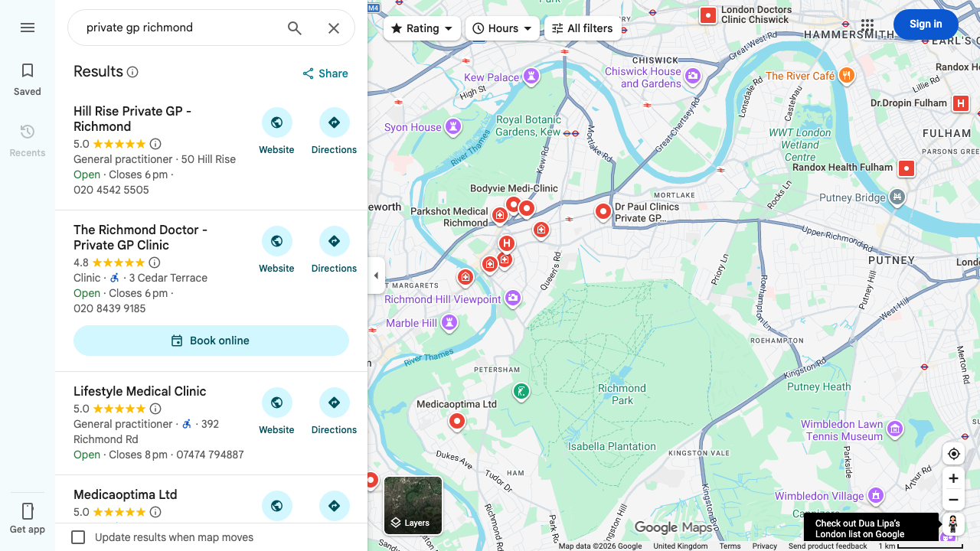Select Hill Rise Private GP - Richmond result
980x551 pixels.
coord(132,119)
